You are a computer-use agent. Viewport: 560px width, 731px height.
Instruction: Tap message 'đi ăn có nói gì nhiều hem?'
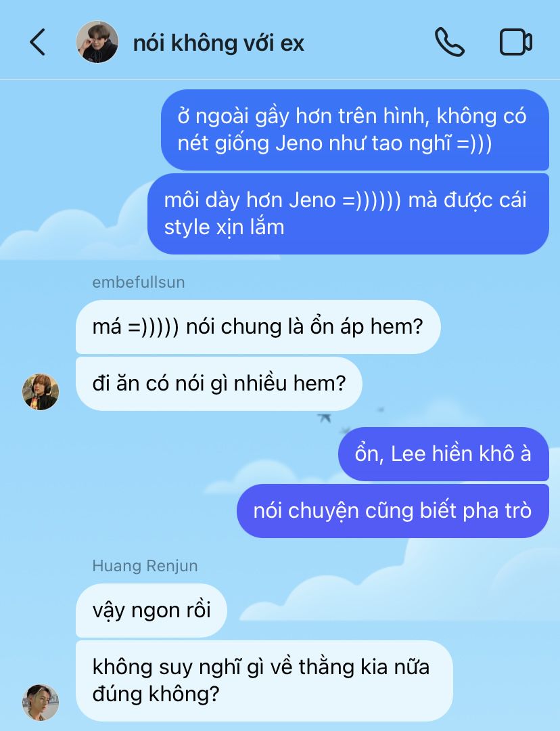pyautogui.click(x=219, y=384)
